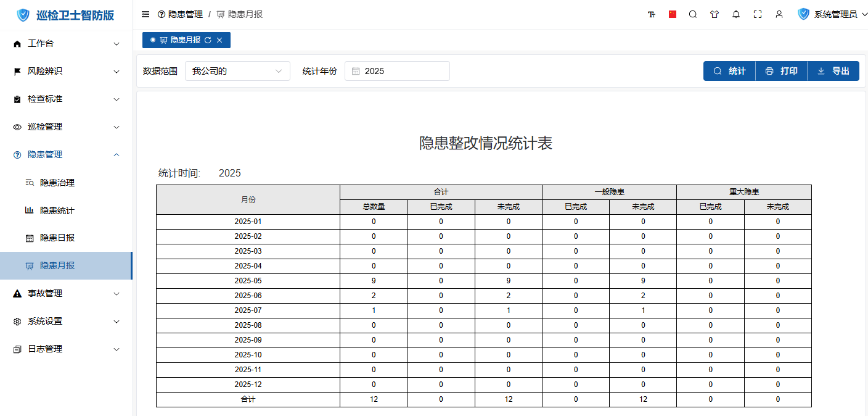Open 隐患日报 in the sidebar
Viewport: 868px width, 416px height.
pos(66,238)
